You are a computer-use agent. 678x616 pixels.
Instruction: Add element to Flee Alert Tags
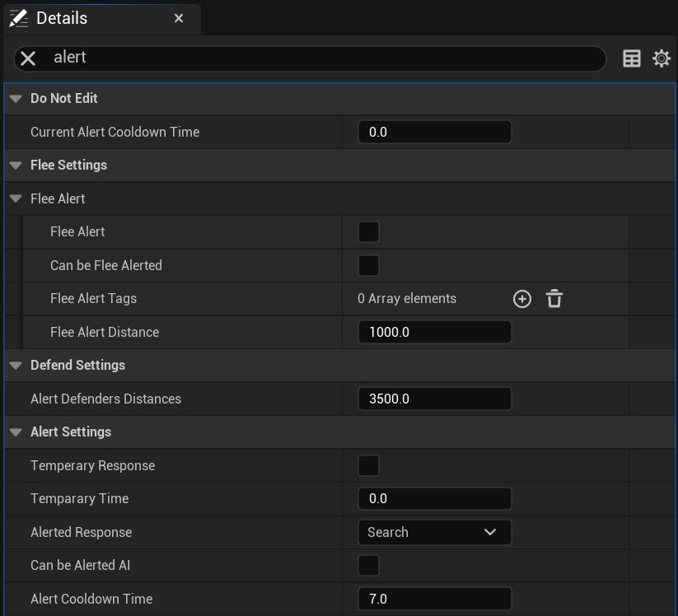click(x=521, y=299)
